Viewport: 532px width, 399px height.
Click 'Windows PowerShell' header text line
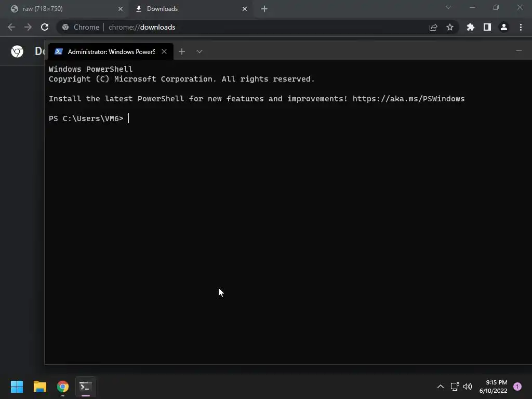click(x=90, y=69)
